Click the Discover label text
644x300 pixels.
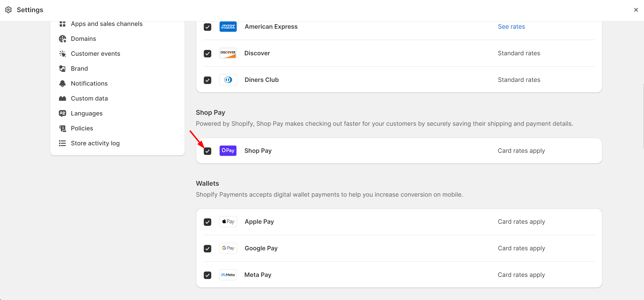[257, 53]
